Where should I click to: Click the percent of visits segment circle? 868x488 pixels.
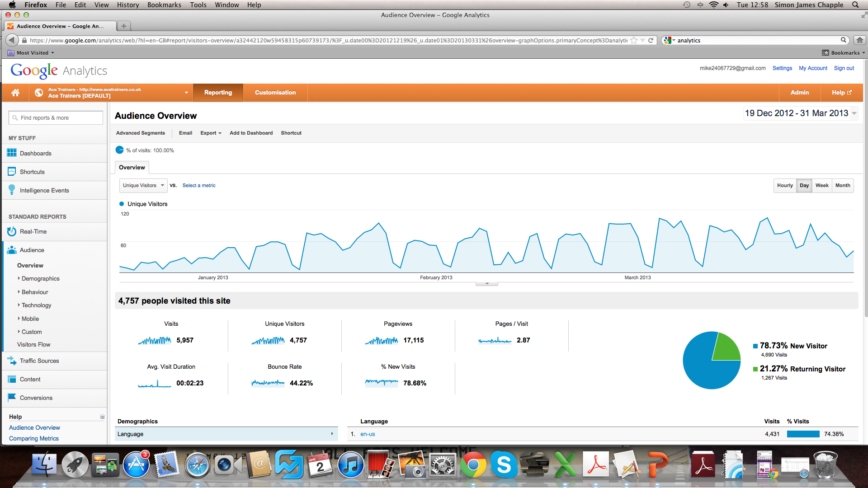[119, 150]
